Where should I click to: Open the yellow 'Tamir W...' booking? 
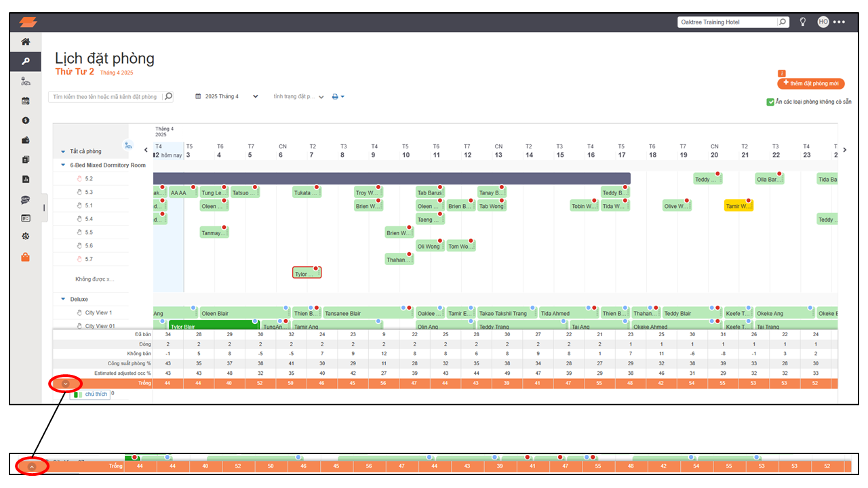click(x=739, y=206)
